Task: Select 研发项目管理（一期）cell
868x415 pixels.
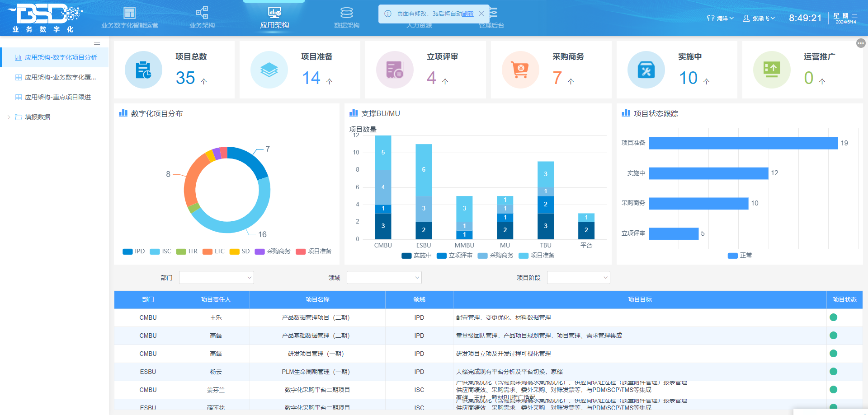Action: coord(317,354)
